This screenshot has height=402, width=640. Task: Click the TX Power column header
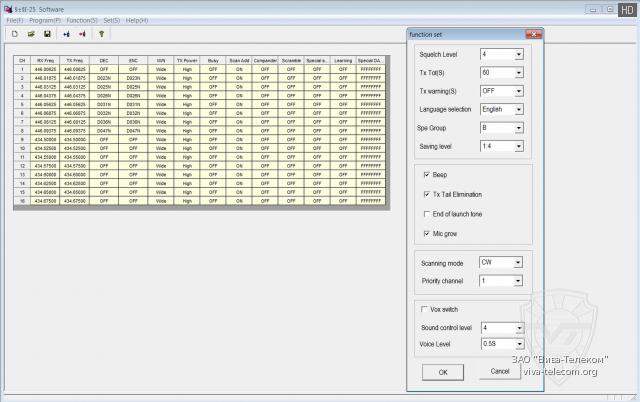pyautogui.click(x=187, y=60)
